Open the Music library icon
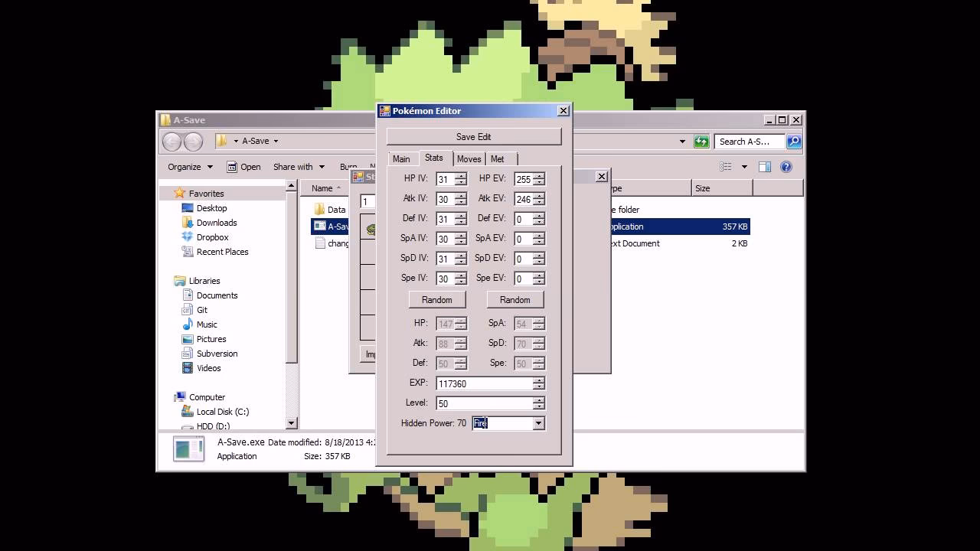 coord(188,324)
